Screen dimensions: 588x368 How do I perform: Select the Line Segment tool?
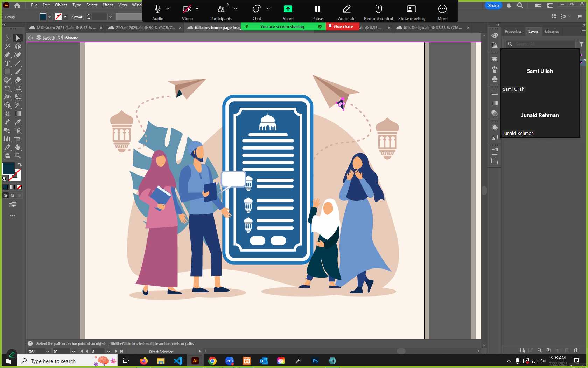tap(18, 63)
